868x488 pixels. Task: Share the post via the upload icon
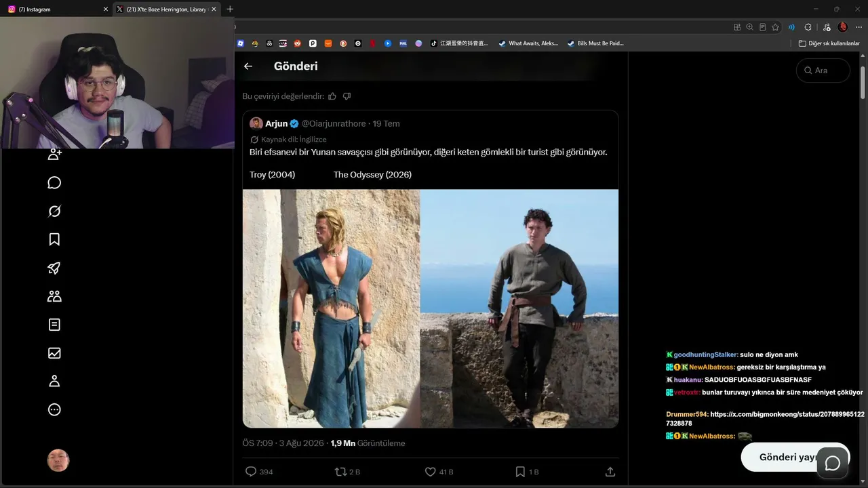[610, 472]
